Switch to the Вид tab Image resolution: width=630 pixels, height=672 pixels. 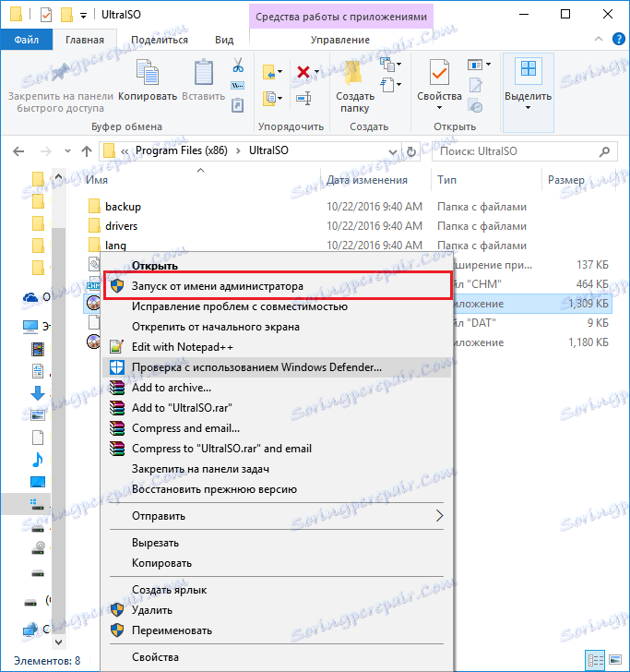tap(224, 40)
